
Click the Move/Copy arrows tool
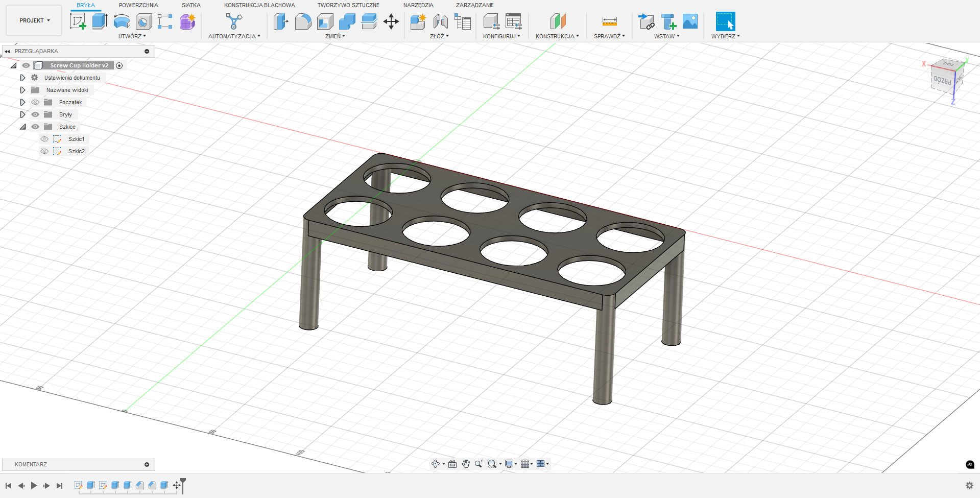click(x=391, y=21)
